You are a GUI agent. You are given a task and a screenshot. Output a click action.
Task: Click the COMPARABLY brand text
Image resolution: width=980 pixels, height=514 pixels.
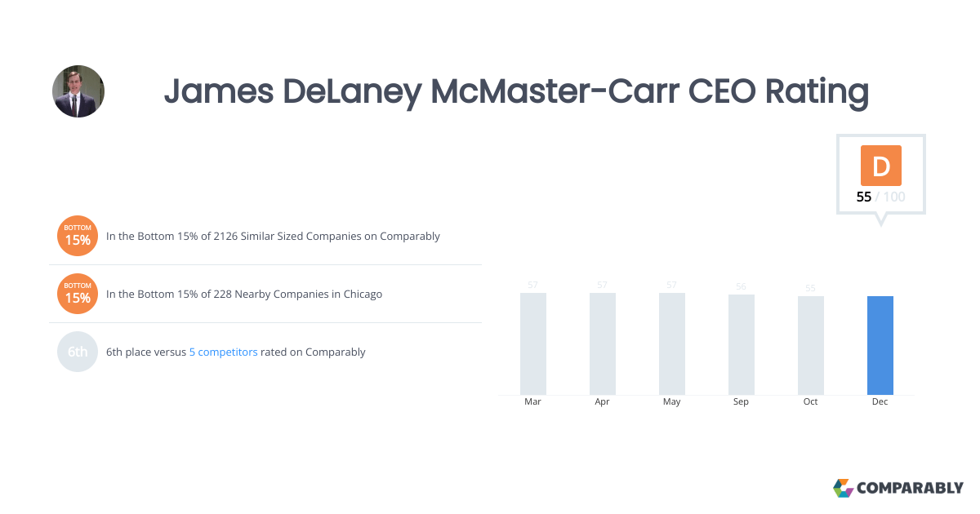coord(910,488)
